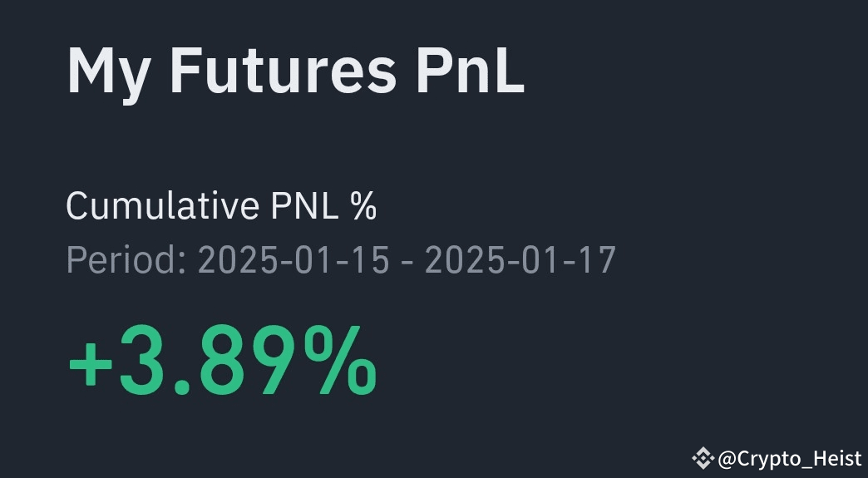The height and width of the screenshot is (478, 868).
Task: Select the Cumulative PNL % label
Action: tap(221, 206)
